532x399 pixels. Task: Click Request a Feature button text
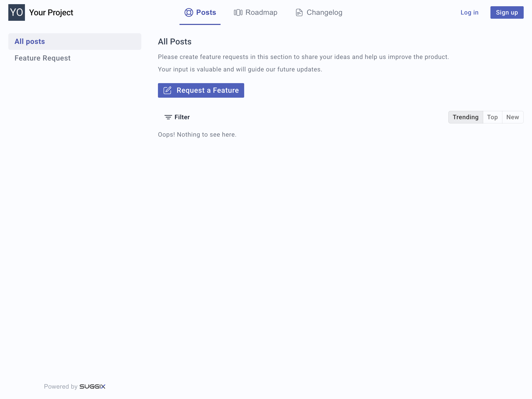pos(207,90)
